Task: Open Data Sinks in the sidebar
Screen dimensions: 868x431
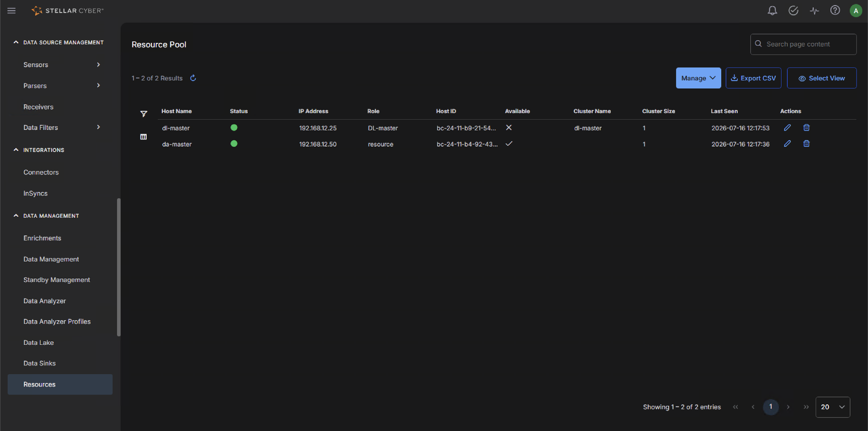Action: (39, 363)
